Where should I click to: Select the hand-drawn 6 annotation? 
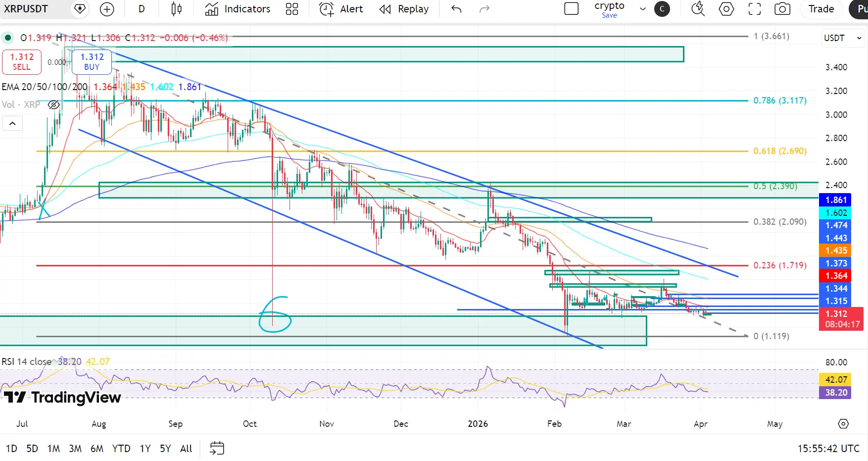pyautogui.click(x=275, y=314)
